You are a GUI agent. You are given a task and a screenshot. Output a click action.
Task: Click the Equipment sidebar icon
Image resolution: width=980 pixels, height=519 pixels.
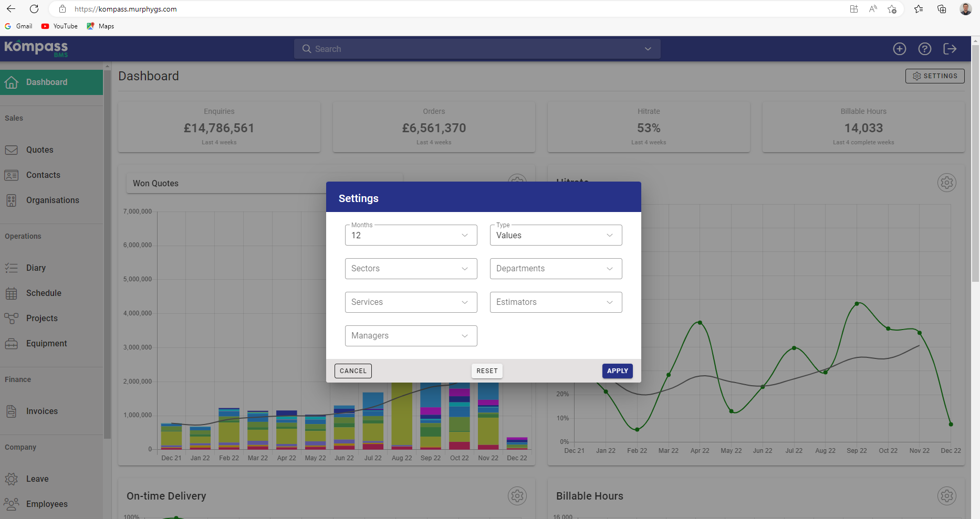tap(11, 344)
